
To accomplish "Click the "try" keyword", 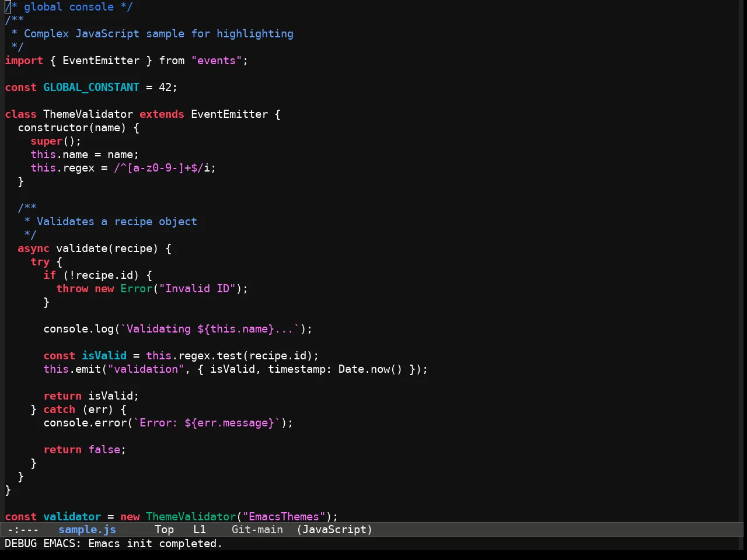I will pyautogui.click(x=40, y=262).
